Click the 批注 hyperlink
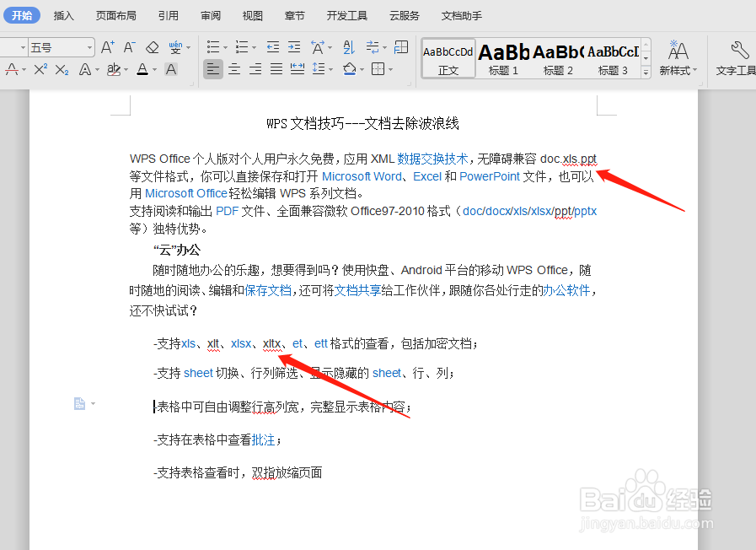756x550 pixels. pyautogui.click(x=263, y=440)
